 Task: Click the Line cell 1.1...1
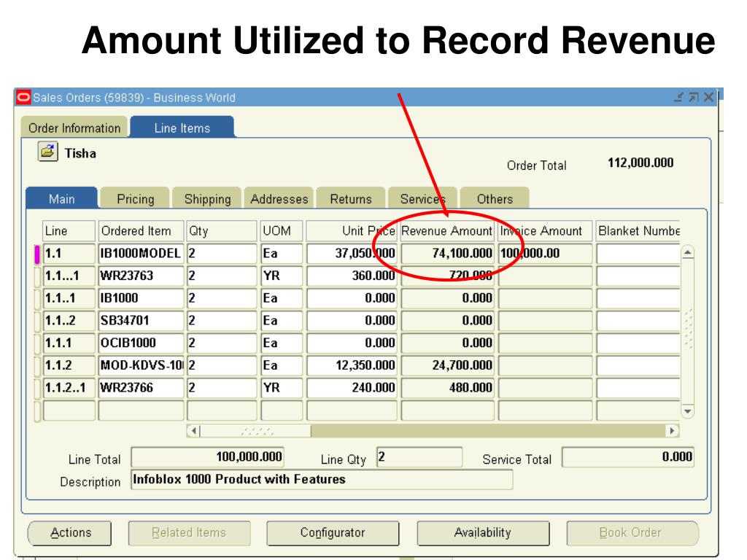[x=69, y=276]
